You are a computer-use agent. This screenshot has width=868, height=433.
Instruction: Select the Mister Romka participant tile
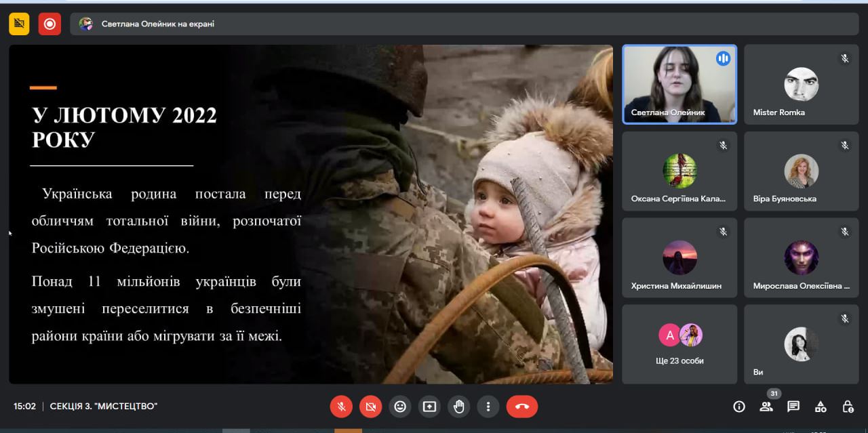[801, 84]
